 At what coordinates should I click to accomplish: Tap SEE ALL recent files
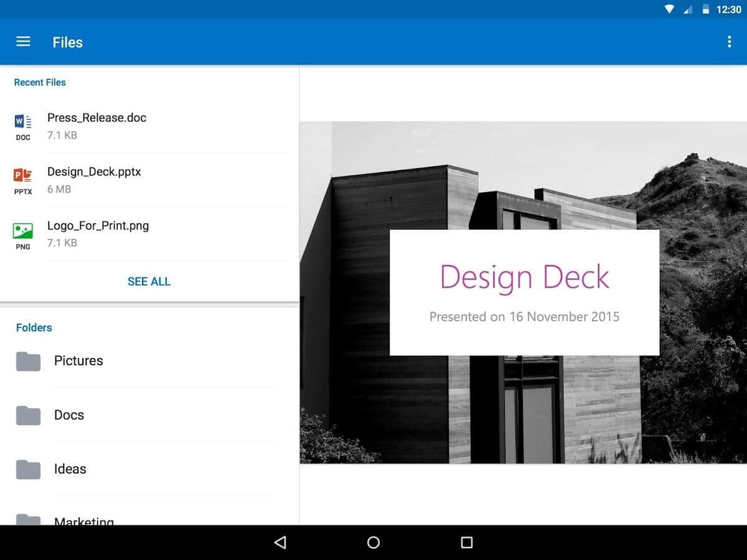pos(149,281)
